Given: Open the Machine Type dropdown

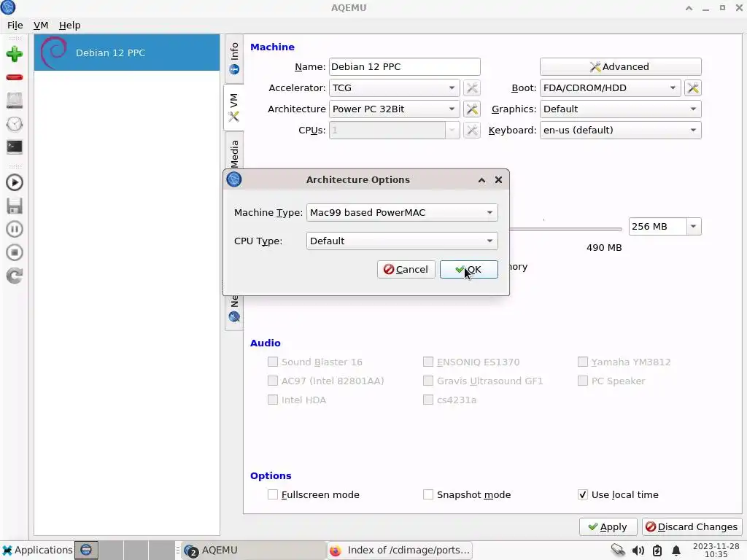Looking at the screenshot, I should pyautogui.click(x=402, y=212).
